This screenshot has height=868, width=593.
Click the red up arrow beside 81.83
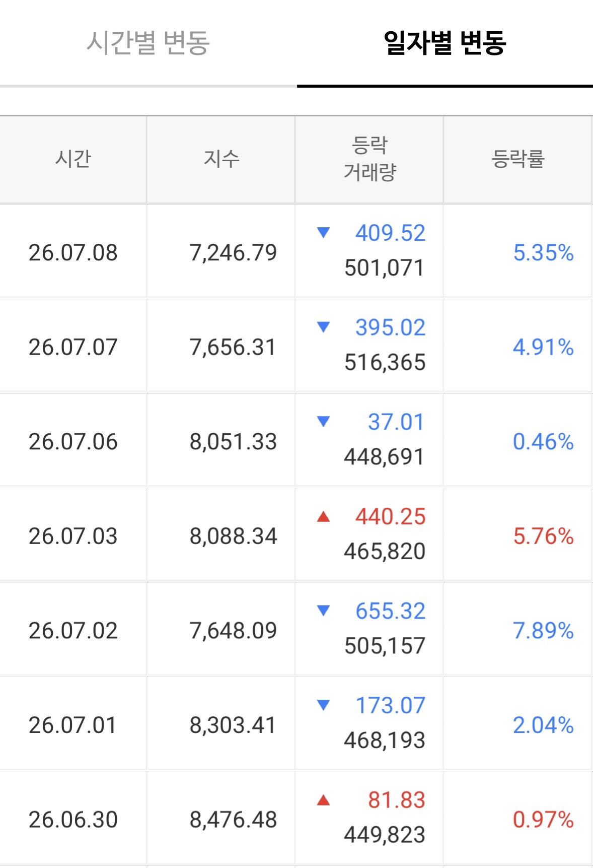[324, 799]
